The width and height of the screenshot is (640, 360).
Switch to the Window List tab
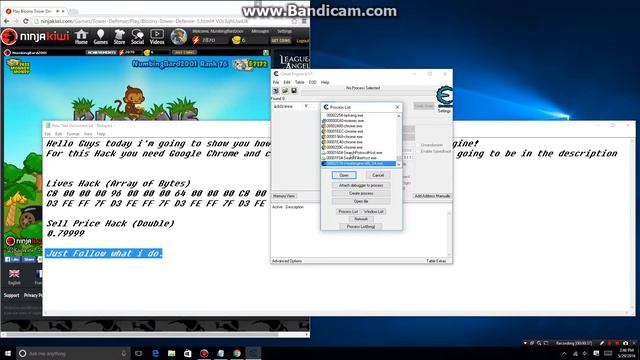373,211
